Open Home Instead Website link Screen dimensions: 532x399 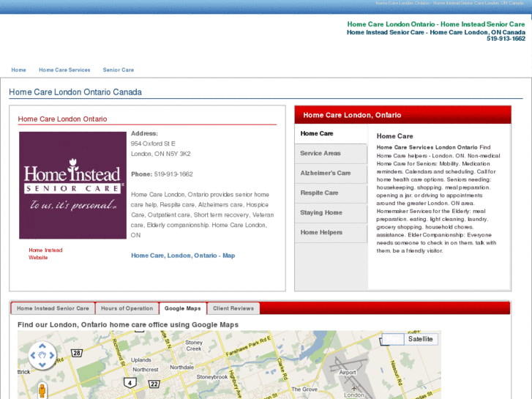pyautogui.click(x=45, y=254)
